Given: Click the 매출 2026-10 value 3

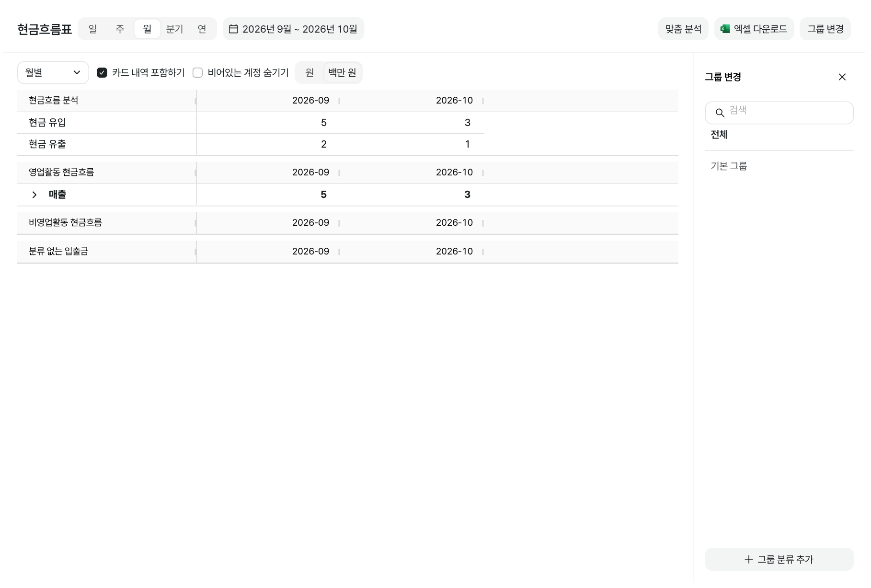Looking at the screenshot, I should [468, 195].
